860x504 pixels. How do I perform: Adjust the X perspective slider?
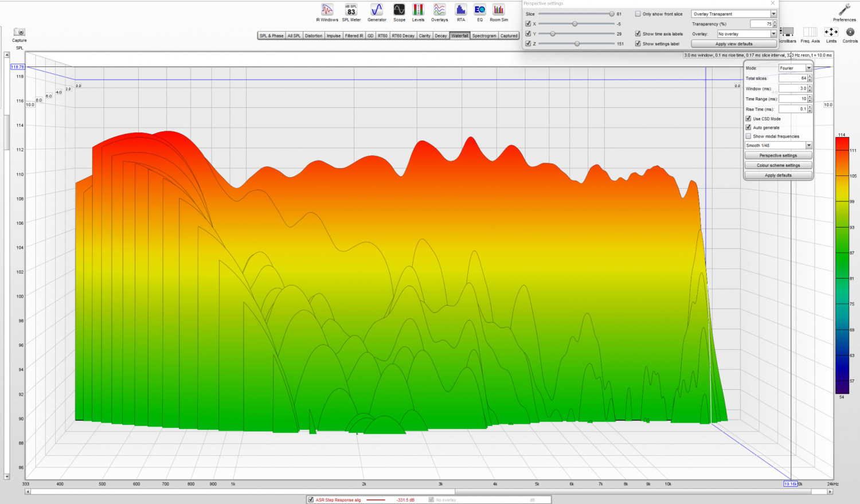tap(576, 24)
